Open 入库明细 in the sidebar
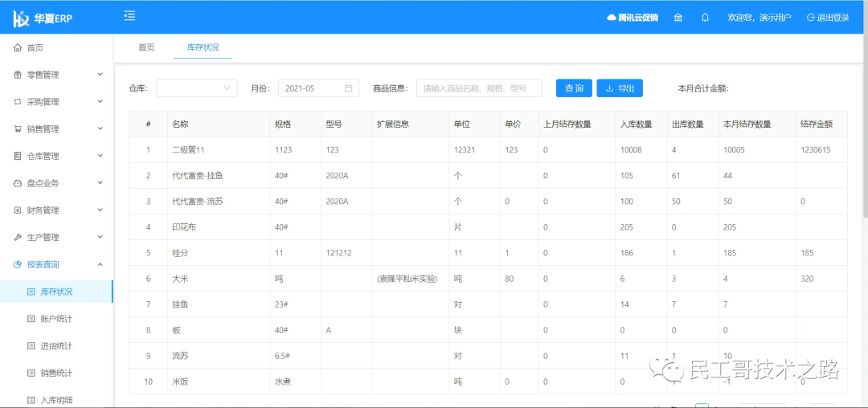868x408 pixels. pos(56,399)
